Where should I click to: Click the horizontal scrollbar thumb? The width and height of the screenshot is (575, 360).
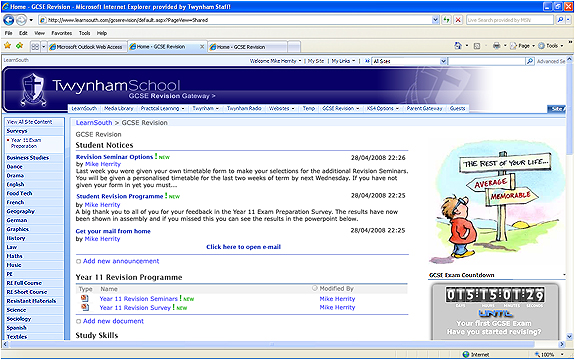[x=272, y=344]
